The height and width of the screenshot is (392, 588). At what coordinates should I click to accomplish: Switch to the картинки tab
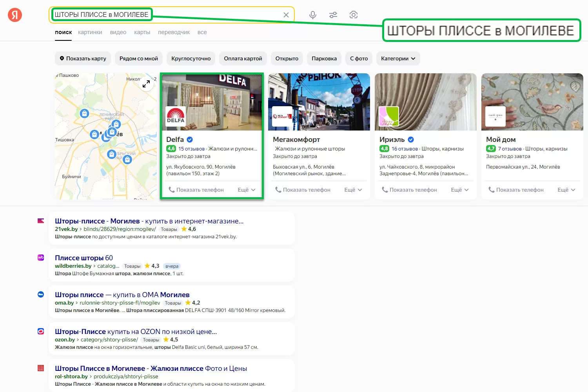[x=90, y=32]
